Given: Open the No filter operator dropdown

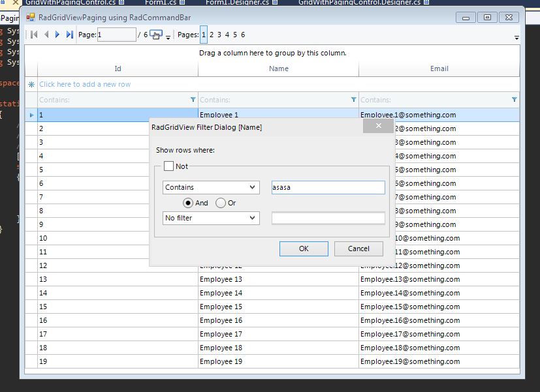Looking at the screenshot, I should (x=211, y=218).
